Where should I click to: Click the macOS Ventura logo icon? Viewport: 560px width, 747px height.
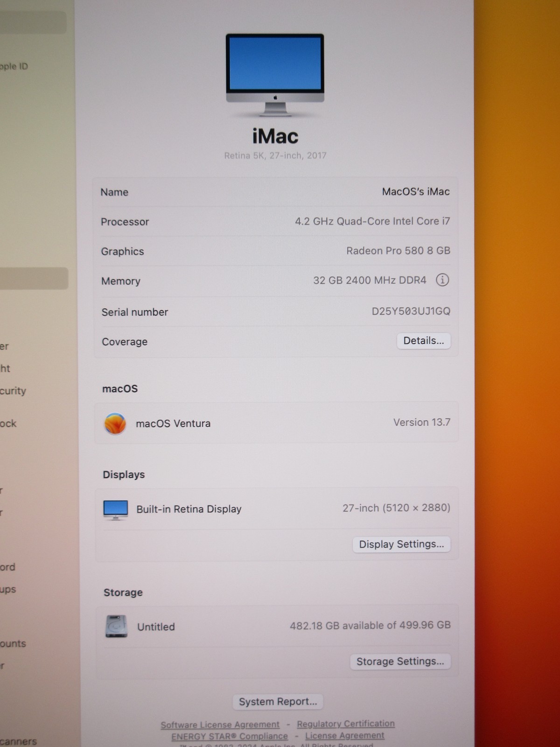point(115,423)
